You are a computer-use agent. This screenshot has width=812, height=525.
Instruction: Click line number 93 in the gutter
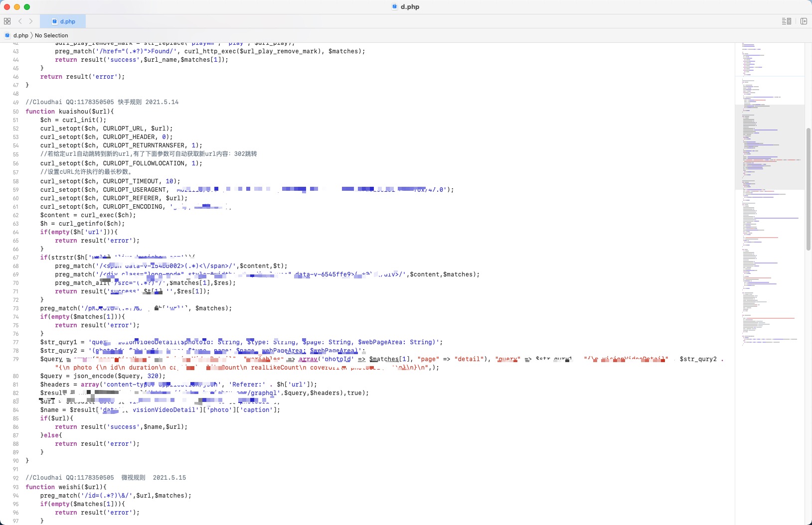coord(16,487)
